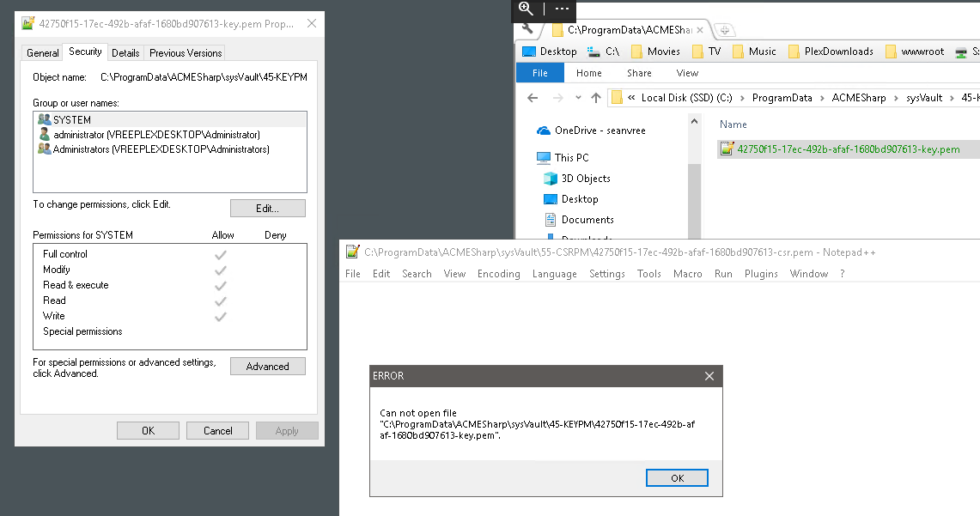Toggle Read & execute Allow checkmark
980x516 pixels.
(x=221, y=286)
